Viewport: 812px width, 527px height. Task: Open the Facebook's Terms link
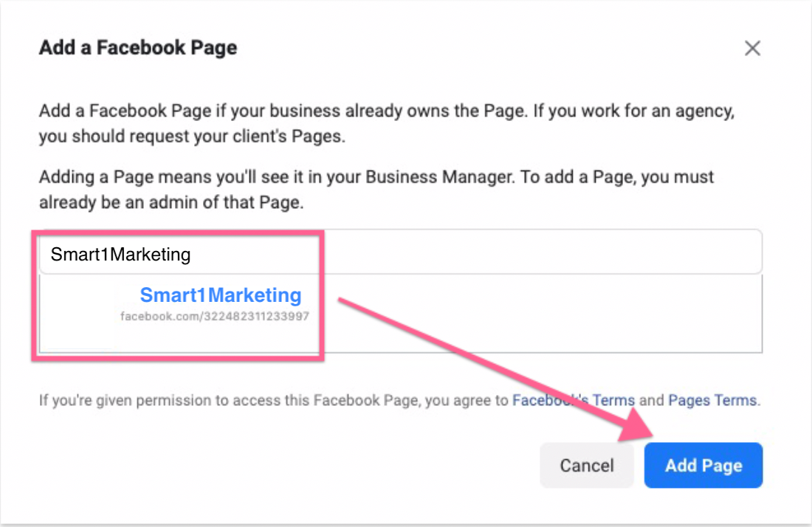pos(574,401)
